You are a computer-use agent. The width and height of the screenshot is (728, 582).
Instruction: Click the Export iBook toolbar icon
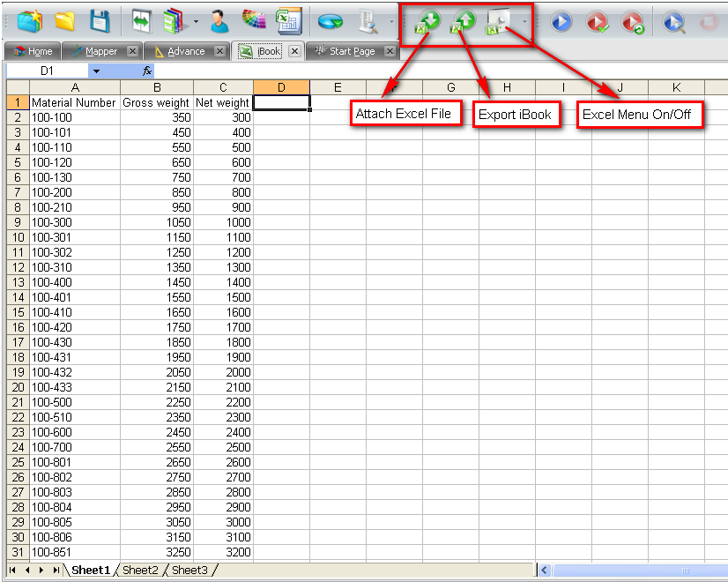(x=463, y=21)
